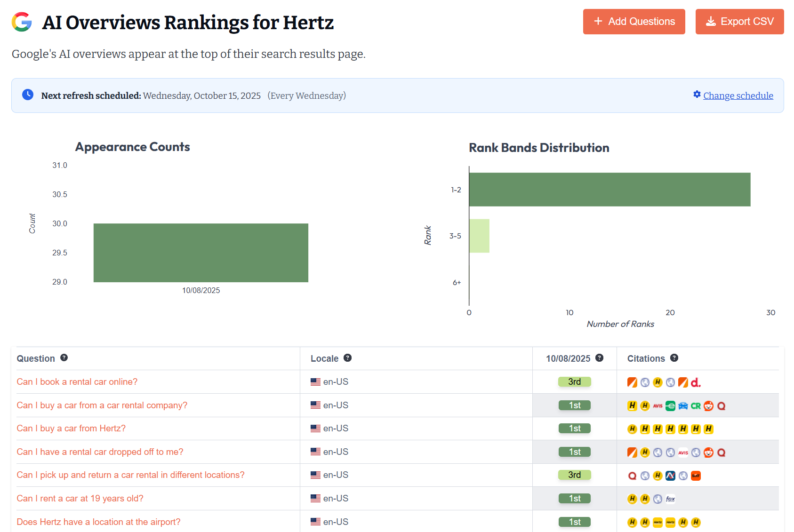Viewport: 794px width, 532px height.
Task: Click the green Enterprise citation icon
Action: point(670,406)
